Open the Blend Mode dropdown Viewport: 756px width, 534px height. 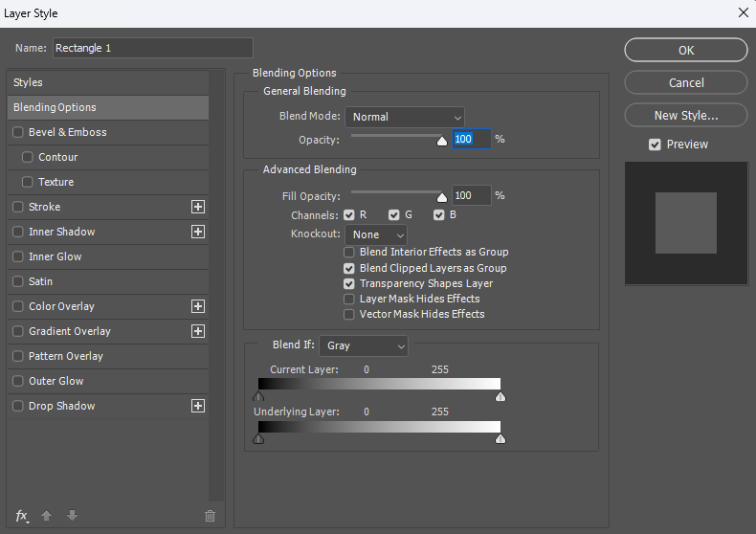click(405, 117)
